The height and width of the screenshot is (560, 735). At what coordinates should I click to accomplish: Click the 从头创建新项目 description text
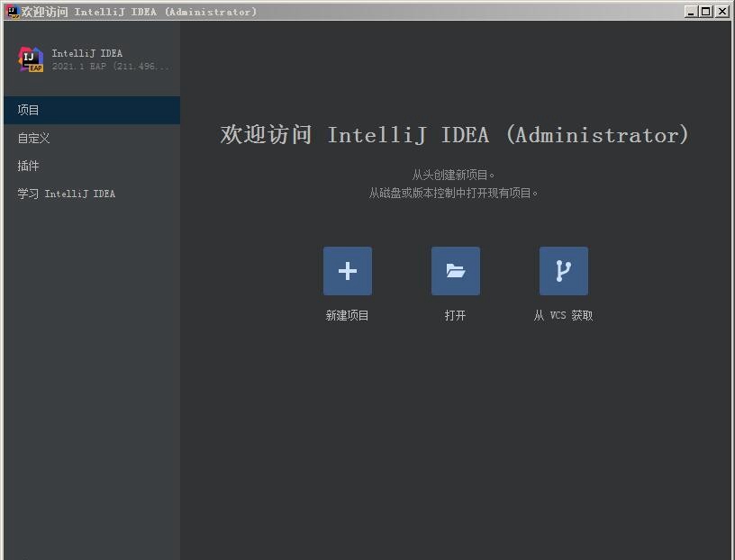453,175
